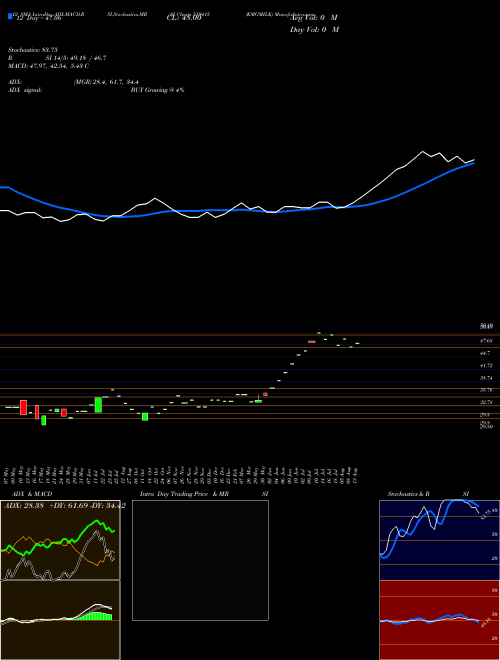The height and width of the screenshot is (660, 500).
Task: Click the 'ADX signal:' label
Action: [25, 90]
